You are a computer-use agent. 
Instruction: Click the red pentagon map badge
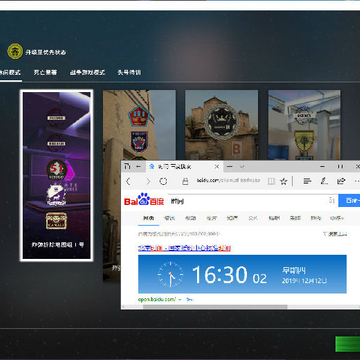pyautogui.click(x=139, y=116)
